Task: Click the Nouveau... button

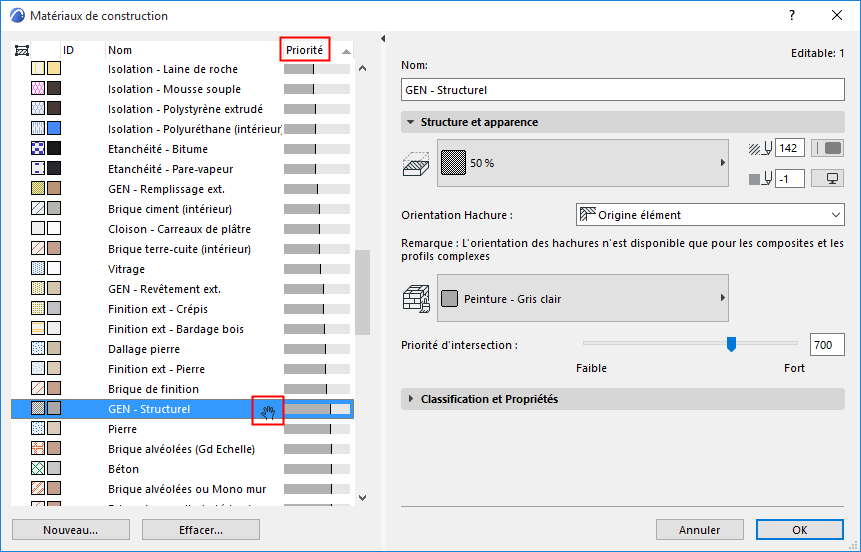Action: click(71, 530)
